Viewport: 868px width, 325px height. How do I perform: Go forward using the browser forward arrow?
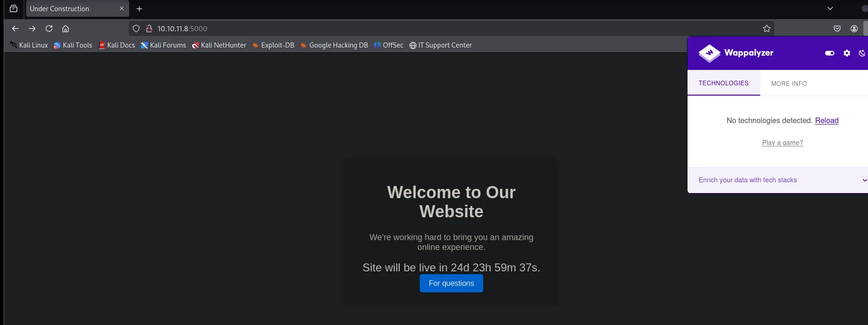(x=32, y=28)
